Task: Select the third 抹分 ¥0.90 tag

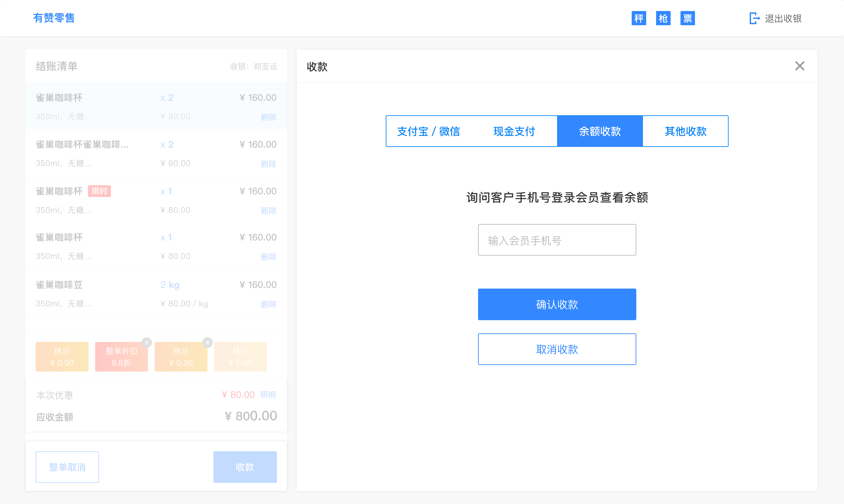Action: 181,357
